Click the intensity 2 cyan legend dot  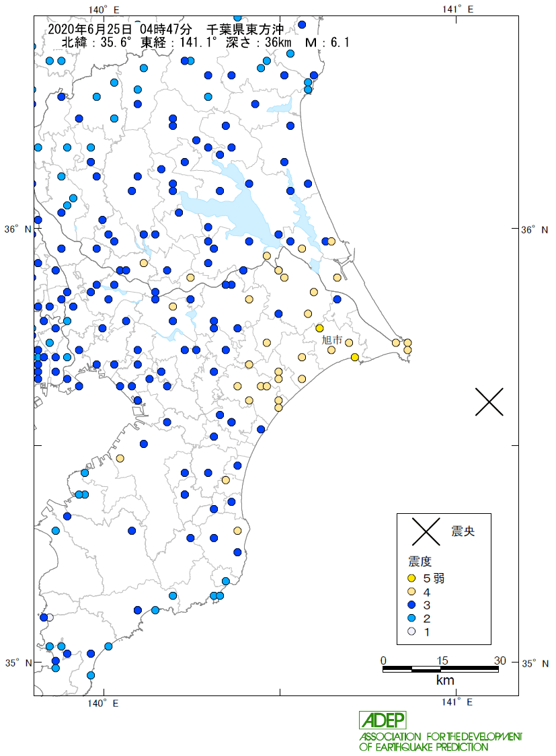pos(411,618)
